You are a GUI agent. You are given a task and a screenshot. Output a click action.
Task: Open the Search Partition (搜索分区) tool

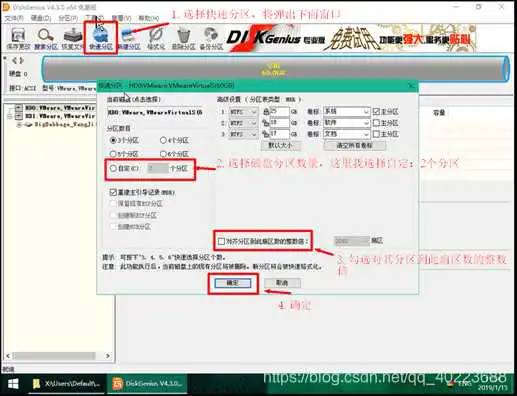coord(46,39)
